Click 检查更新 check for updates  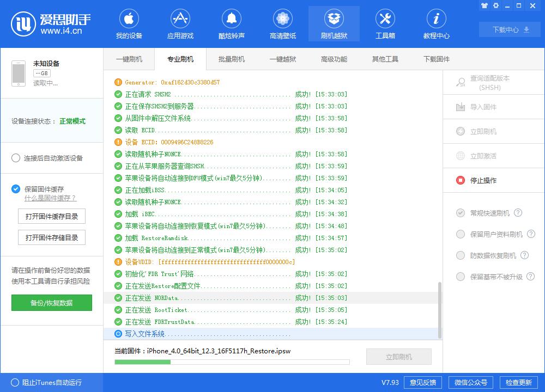pos(519,382)
